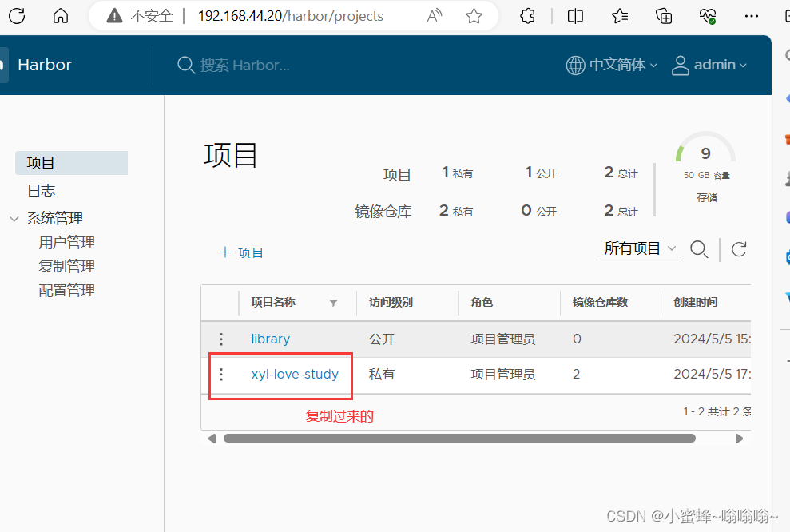Click the browser address bar URL
Viewport: 790px width, 532px height.
[x=290, y=16]
